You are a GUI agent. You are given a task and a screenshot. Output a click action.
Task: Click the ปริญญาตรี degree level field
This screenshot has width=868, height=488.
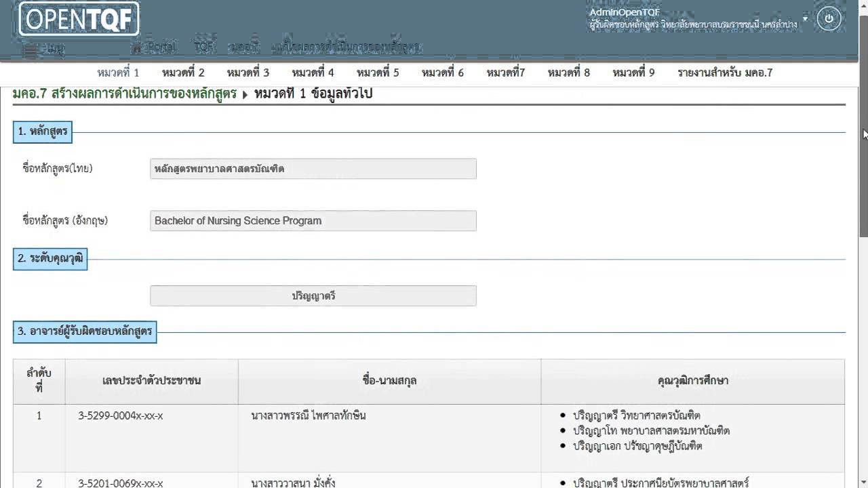tap(313, 296)
